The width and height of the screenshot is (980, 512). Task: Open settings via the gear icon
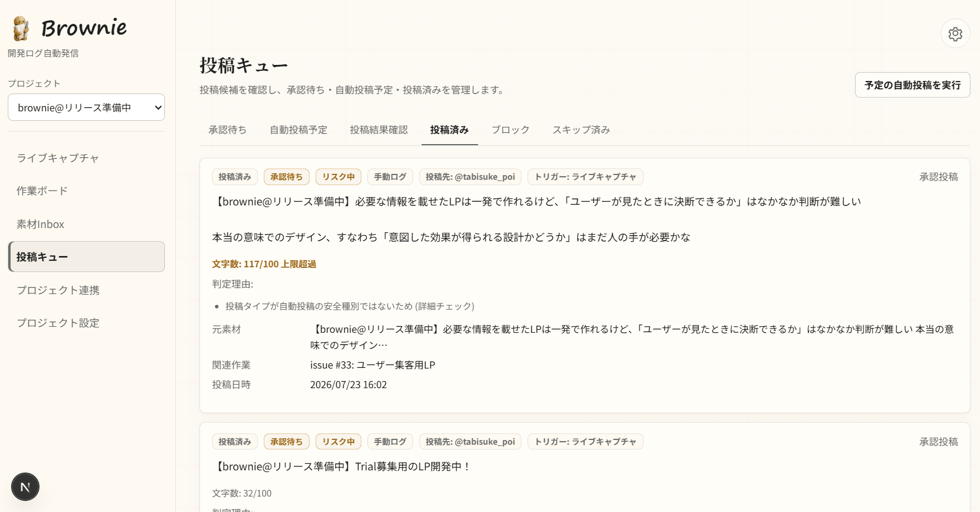click(x=955, y=34)
